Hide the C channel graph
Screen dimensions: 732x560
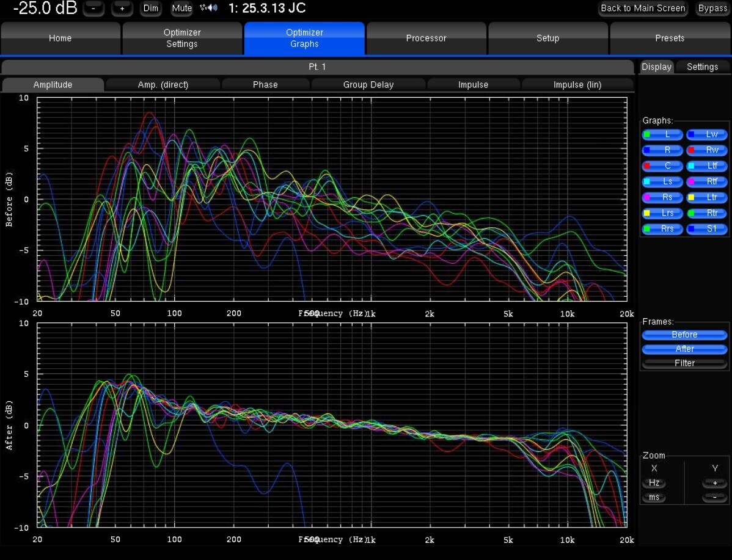(x=662, y=165)
